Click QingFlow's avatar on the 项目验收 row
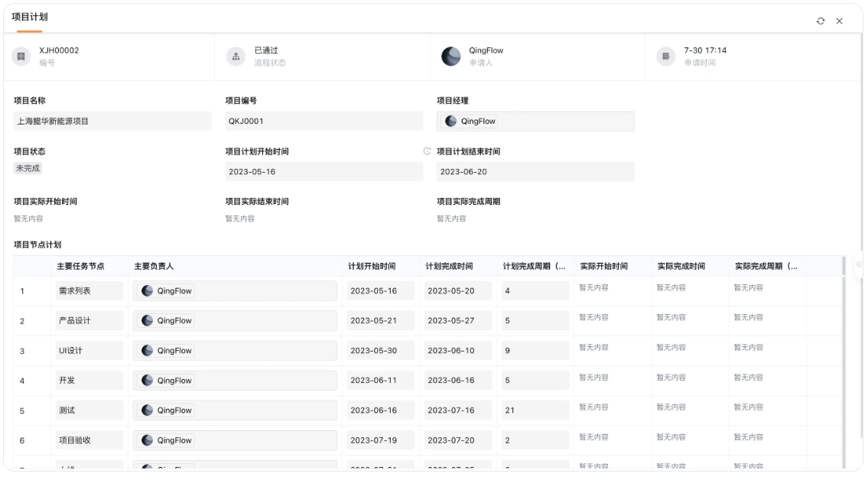Image resolution: width=868 pixels, height=483 pixels. point(147,439)
